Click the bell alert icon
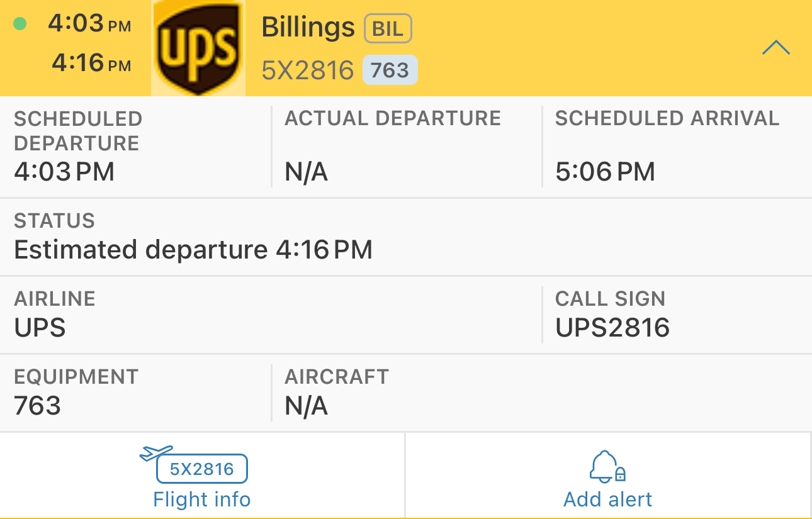 click(x=607, y=466)
